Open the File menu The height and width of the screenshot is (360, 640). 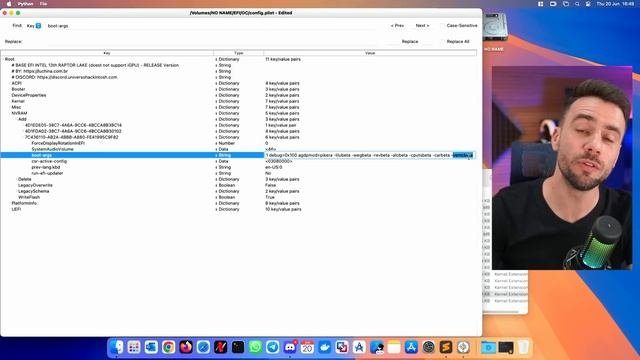pyautogui.click(x=43, y=4)
